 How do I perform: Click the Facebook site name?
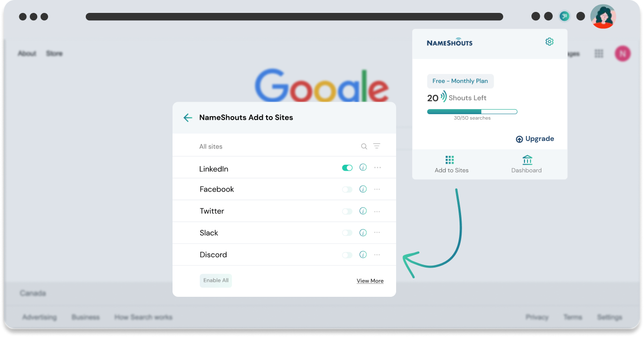tap(217, 189)
